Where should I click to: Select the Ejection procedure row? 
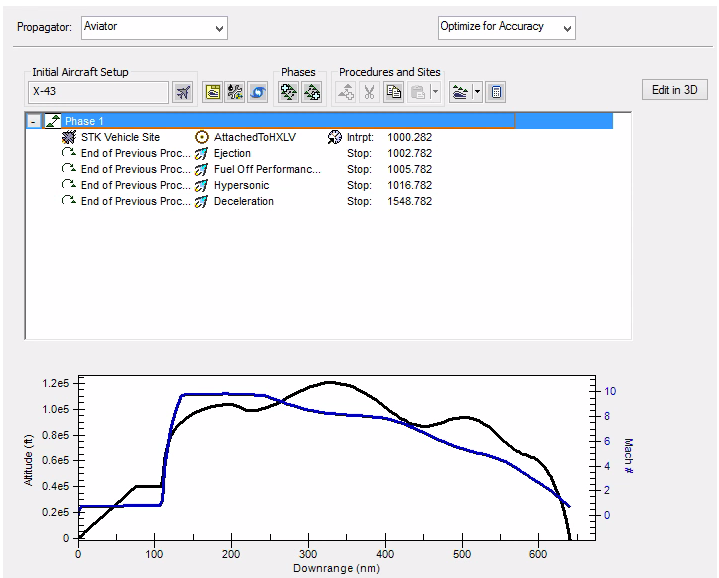pyautogui.click(x=232, y=153)
